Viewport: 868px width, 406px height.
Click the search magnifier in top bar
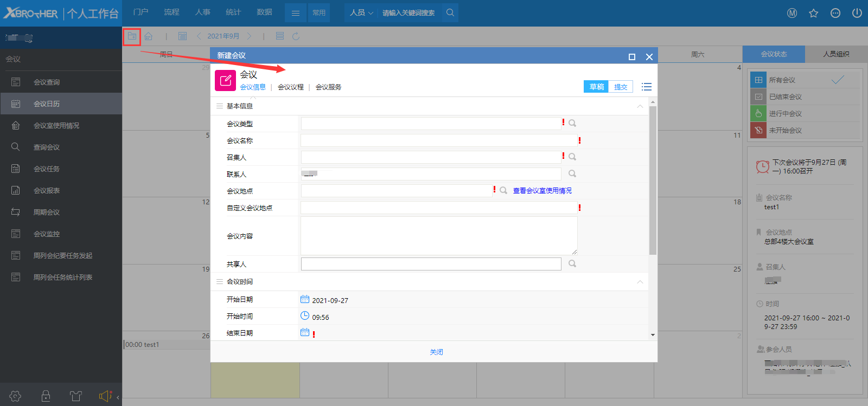click(450, 12)
